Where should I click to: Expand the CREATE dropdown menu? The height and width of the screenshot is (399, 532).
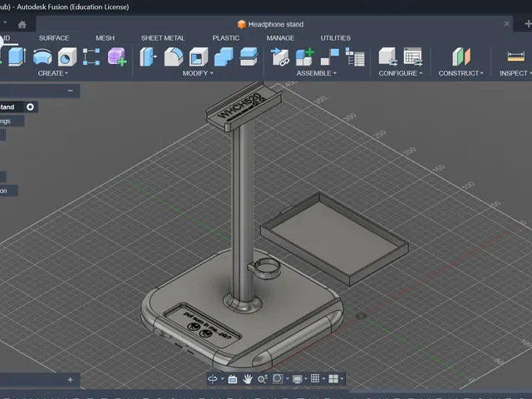coord(53,73)
